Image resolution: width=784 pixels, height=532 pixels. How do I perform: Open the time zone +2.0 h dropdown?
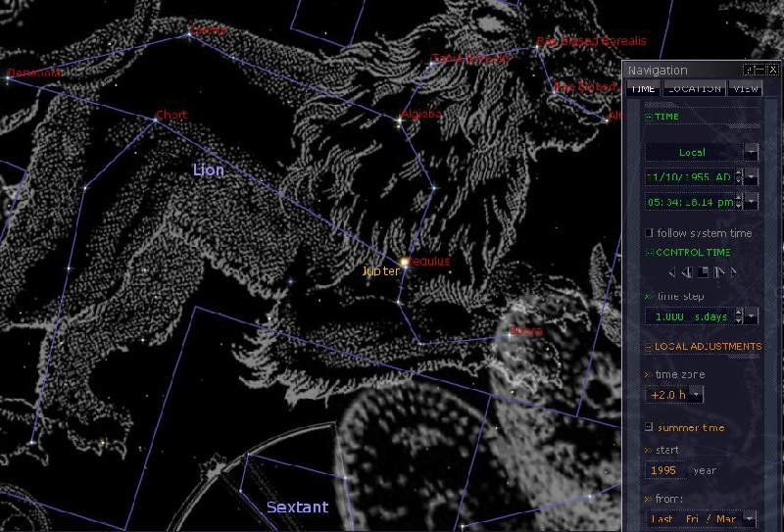pyautogui.click(x=696, y=395)
